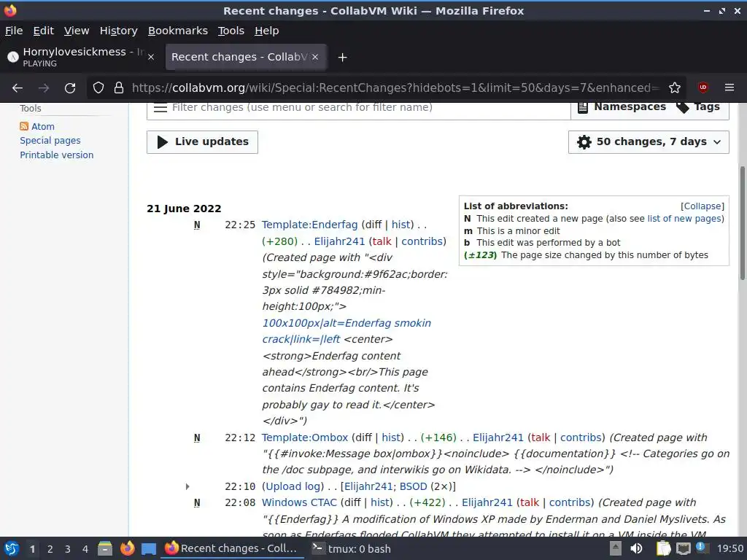View hist for Template:Enderfag

coord(401,225)
